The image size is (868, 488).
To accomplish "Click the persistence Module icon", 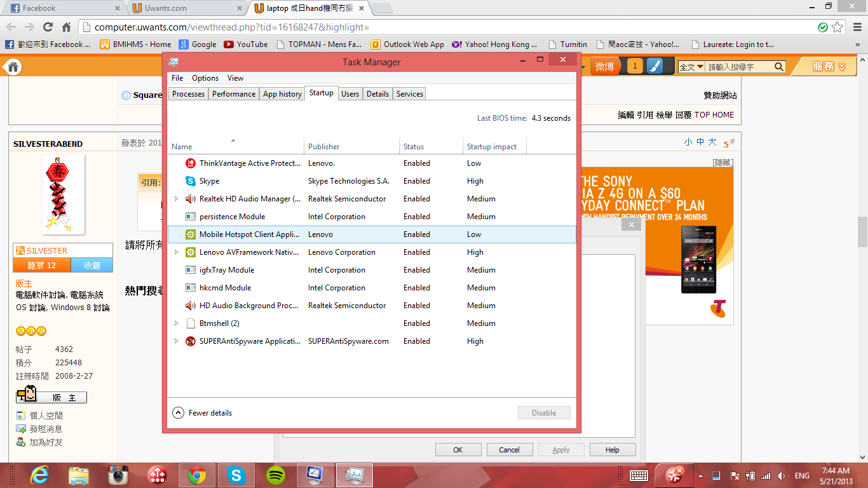I will (x=190, y=217).
